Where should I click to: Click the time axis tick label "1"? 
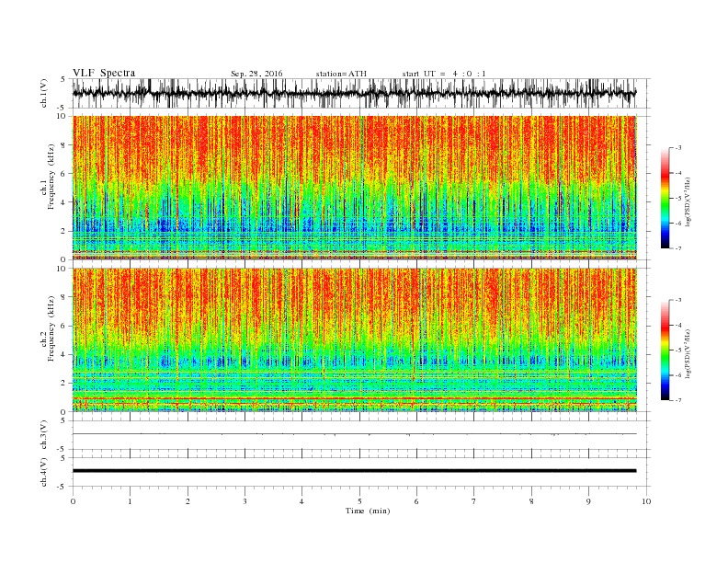130,501
